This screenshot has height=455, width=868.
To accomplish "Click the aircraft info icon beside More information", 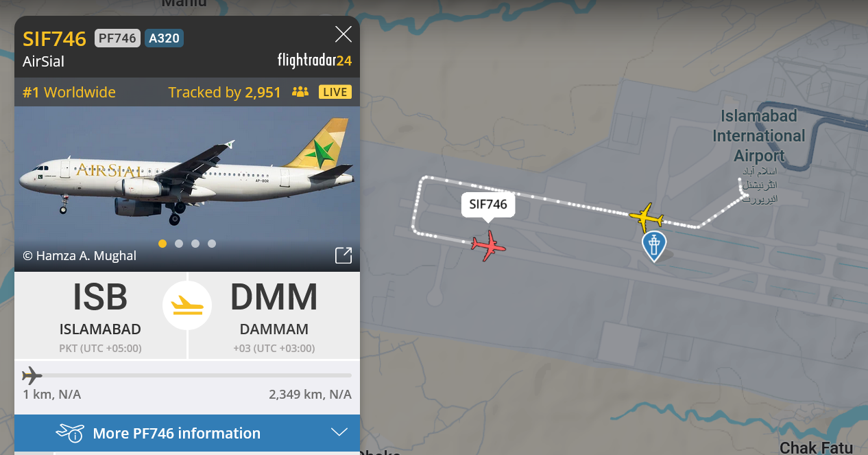I will click(70, 433).
